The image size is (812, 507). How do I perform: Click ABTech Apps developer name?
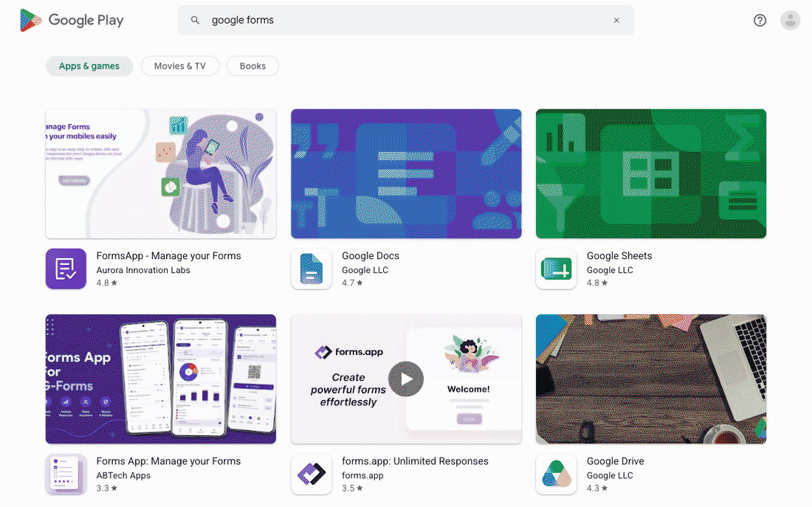pyautogui.click(x=123, y=476)
